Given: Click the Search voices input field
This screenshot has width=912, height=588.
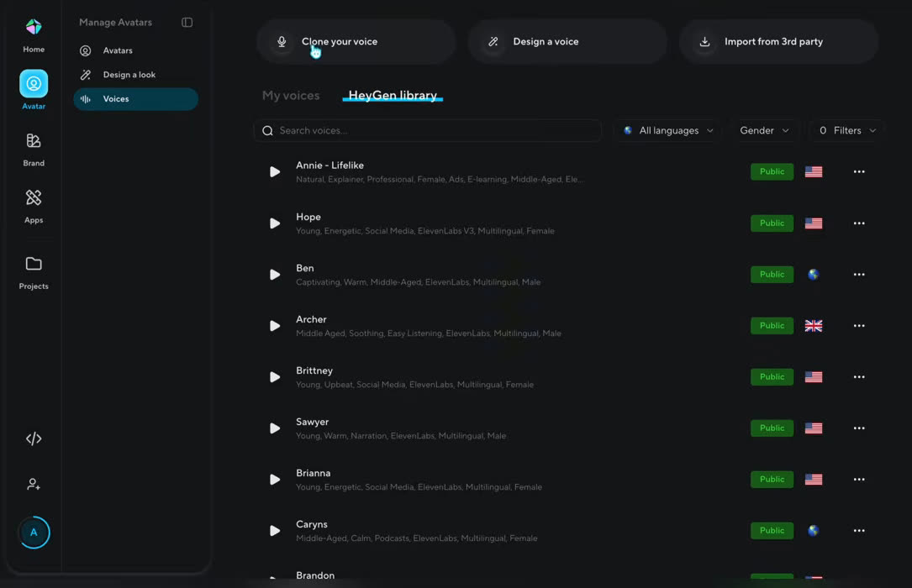Looking at the screenshot, I should [x=428, y=131].
